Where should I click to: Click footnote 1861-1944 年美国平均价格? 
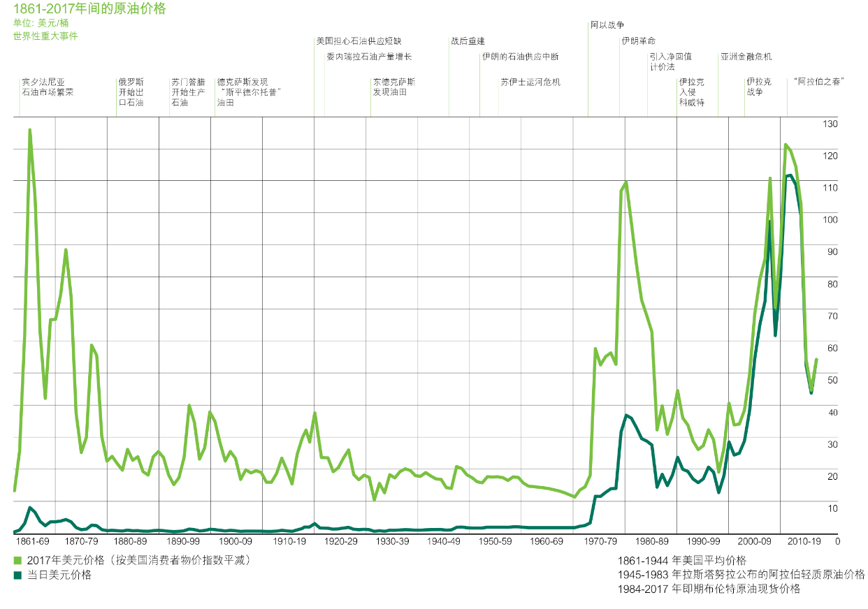point(681,560)
